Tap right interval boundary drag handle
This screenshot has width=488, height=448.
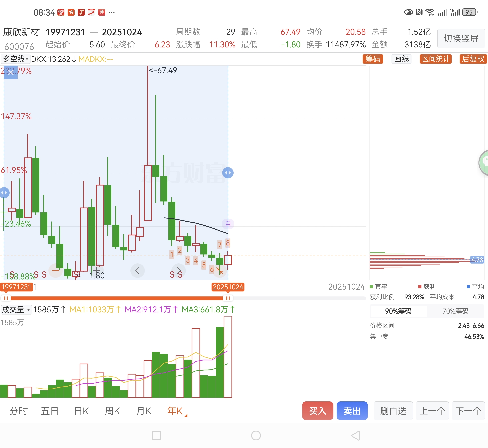228,173
